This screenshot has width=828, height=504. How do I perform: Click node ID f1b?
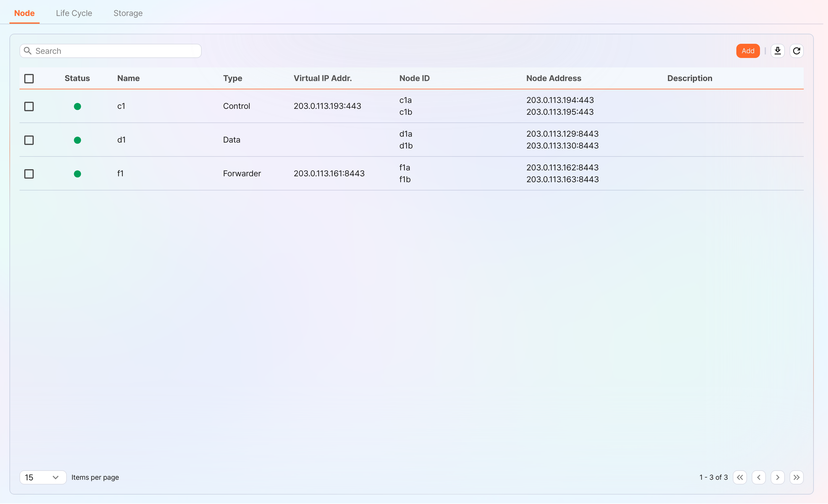[x=405, y=180]
